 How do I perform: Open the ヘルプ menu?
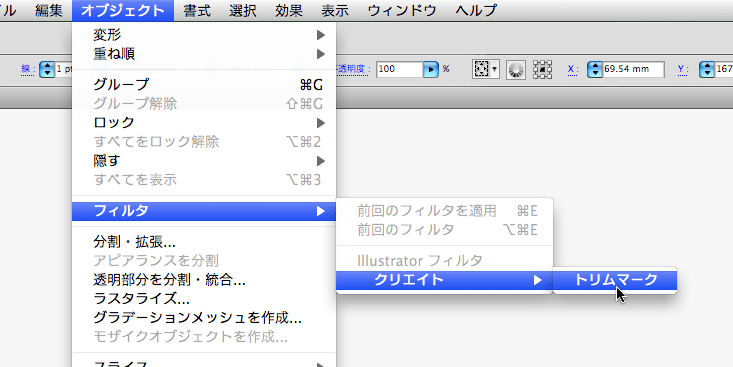click(476, 10)
